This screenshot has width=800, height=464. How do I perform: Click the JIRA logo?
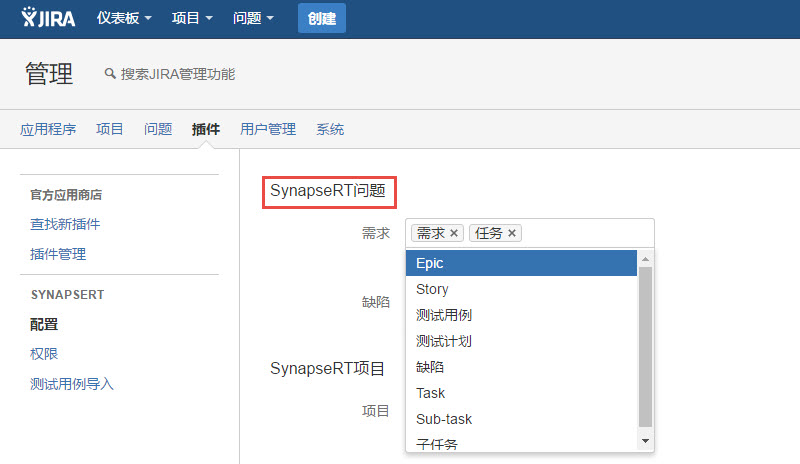click(x=48, y=18)
